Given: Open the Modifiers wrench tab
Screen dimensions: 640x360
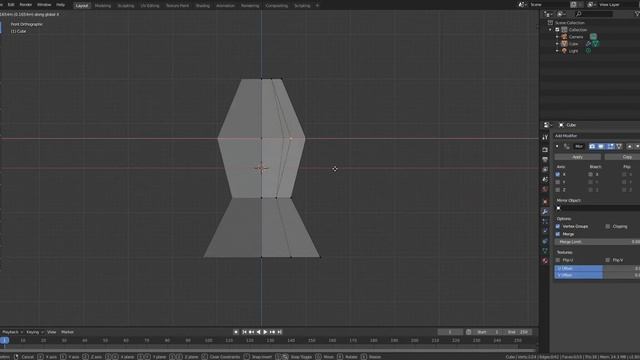Looking at the screenshot, I should (x=545, y=211).
